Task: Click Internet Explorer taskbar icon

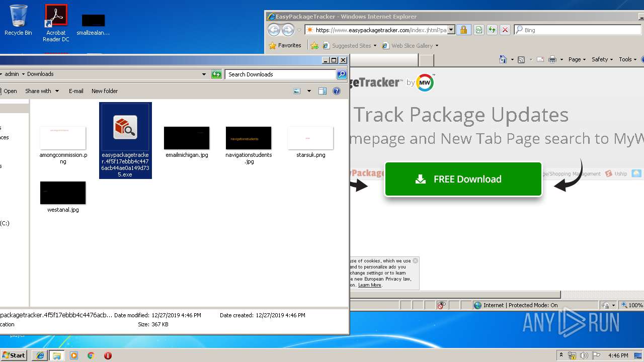Action: coord(40,355)
